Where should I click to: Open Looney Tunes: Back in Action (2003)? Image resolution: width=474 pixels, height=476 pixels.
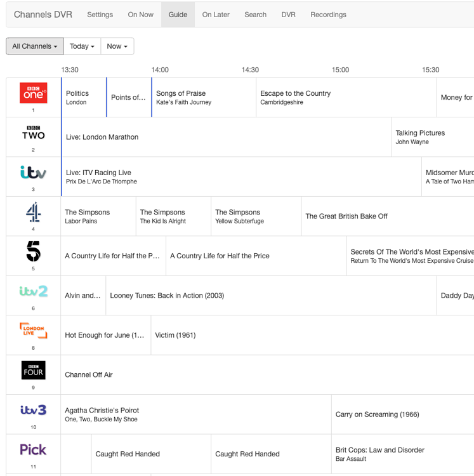272,295
